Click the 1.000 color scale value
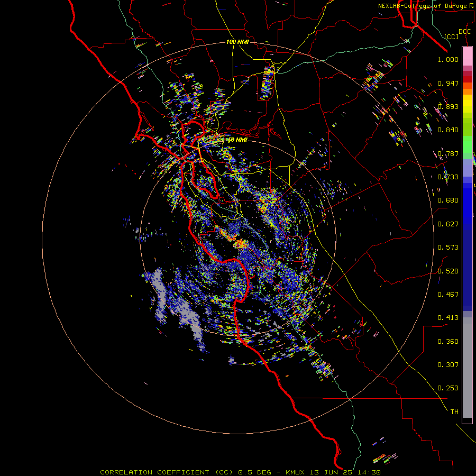The image size is (476, 476). 448,59
